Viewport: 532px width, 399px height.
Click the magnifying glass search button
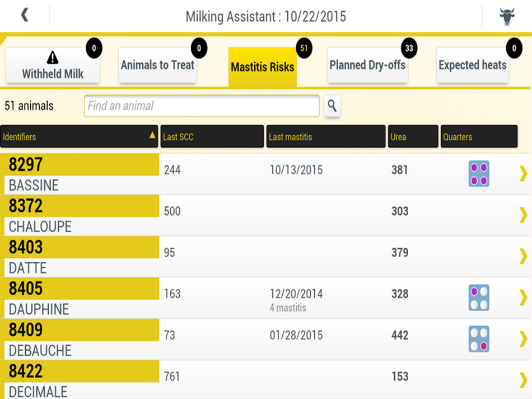(332, 106)
